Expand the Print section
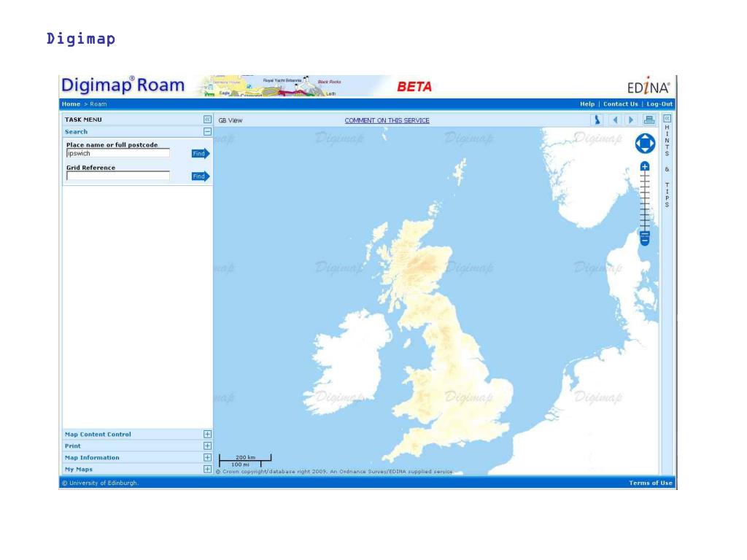The height and width of the screenshot is (560, 747). pyautogui.click(x=207, y=446)
